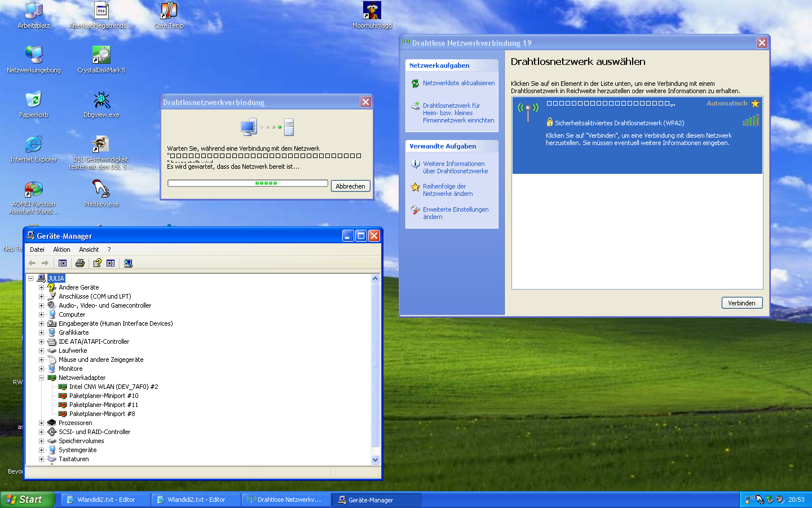The height and width of the screenshot is (508, 812).
Task: Select Paketplaner-Miniport #11 adapter
Action: pyautogui.click(x=104, y=405)
